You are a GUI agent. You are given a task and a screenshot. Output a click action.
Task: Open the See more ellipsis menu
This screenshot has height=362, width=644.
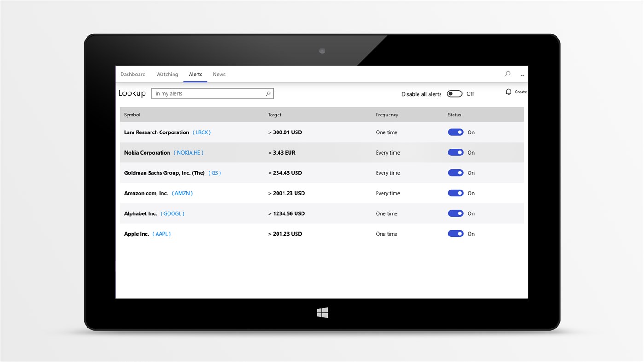[522, 75]
